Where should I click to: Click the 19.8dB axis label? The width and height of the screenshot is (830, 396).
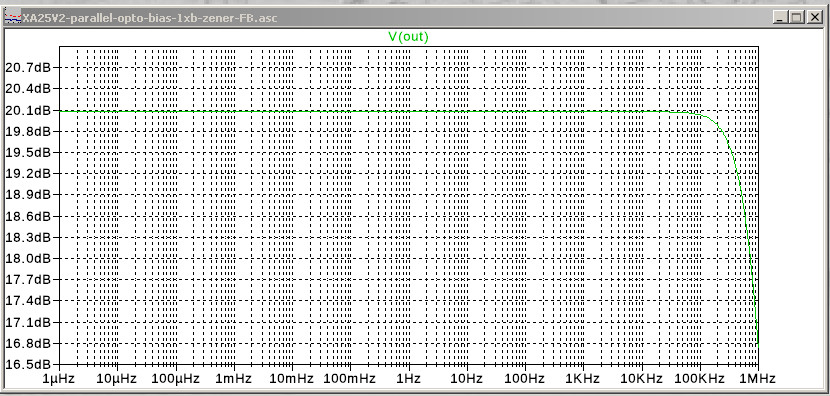tap(28, 131)
